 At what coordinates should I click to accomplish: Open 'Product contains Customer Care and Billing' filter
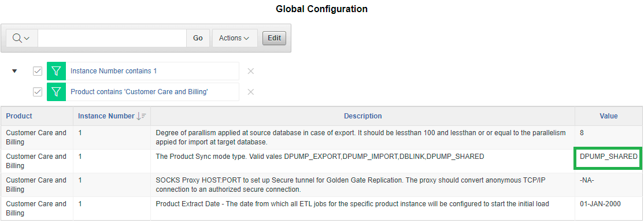[x=139, y=92]
